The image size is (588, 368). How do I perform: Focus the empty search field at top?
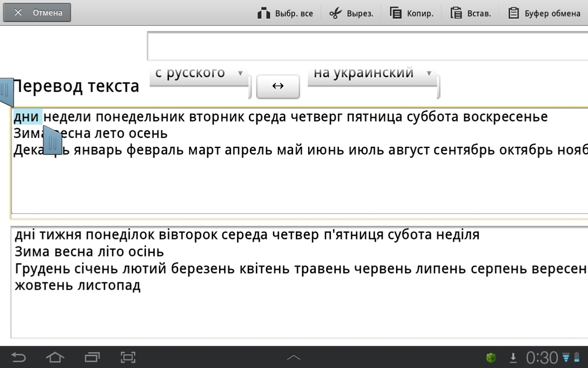point(367,46)
